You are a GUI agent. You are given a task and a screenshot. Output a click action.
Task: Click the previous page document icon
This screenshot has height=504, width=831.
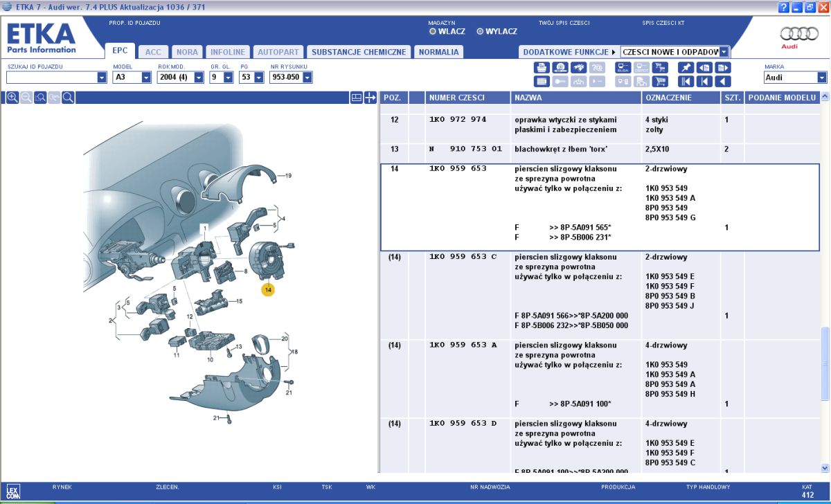pos(704,68)
